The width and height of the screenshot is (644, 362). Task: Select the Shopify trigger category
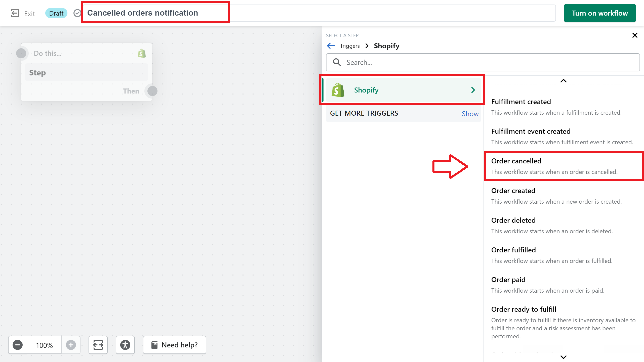coord(403,90)
